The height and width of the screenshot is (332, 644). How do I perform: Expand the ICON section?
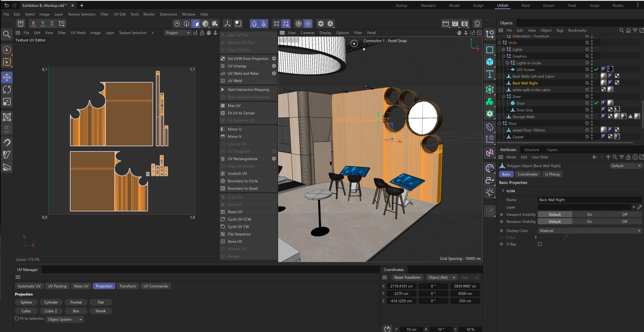pos(503,191)
